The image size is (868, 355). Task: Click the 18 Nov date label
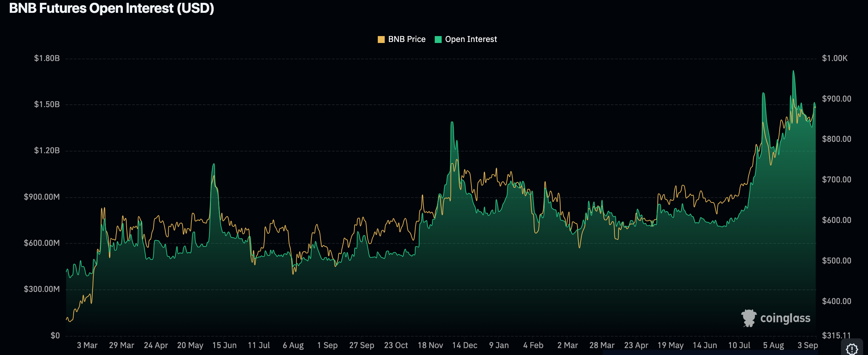tap(430, 345)
